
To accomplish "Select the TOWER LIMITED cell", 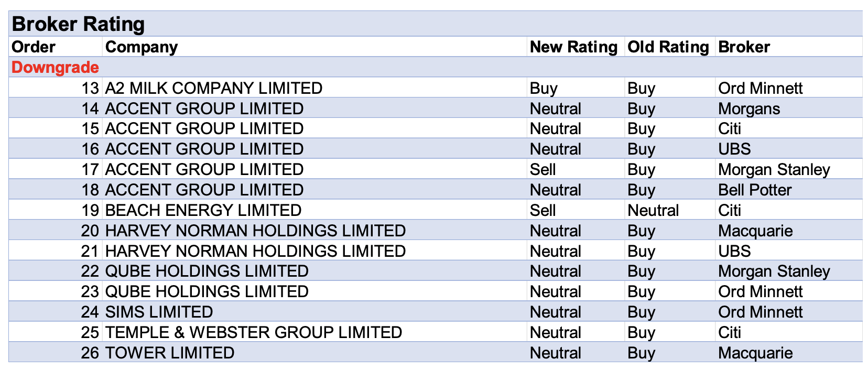I will [170, 353].
